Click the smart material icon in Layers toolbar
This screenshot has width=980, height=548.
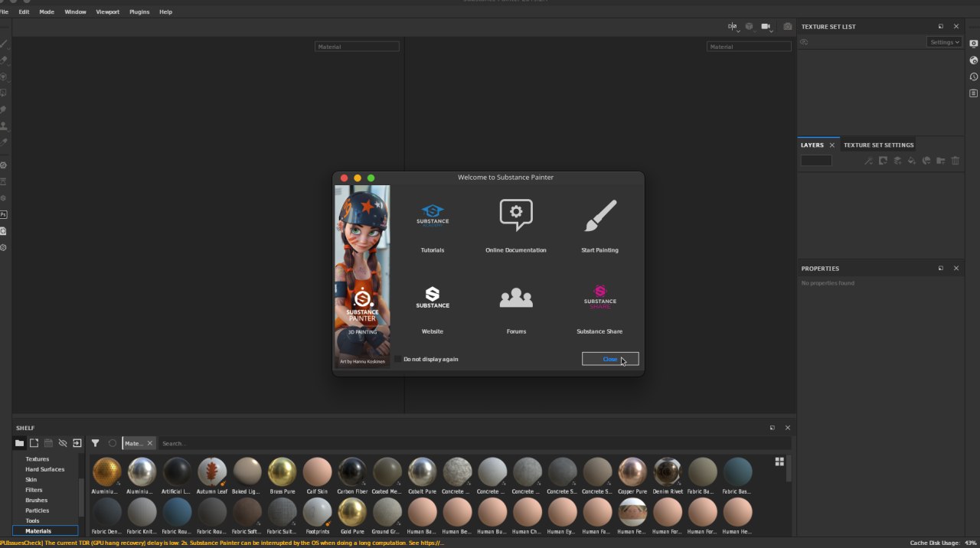click(926, 161)
